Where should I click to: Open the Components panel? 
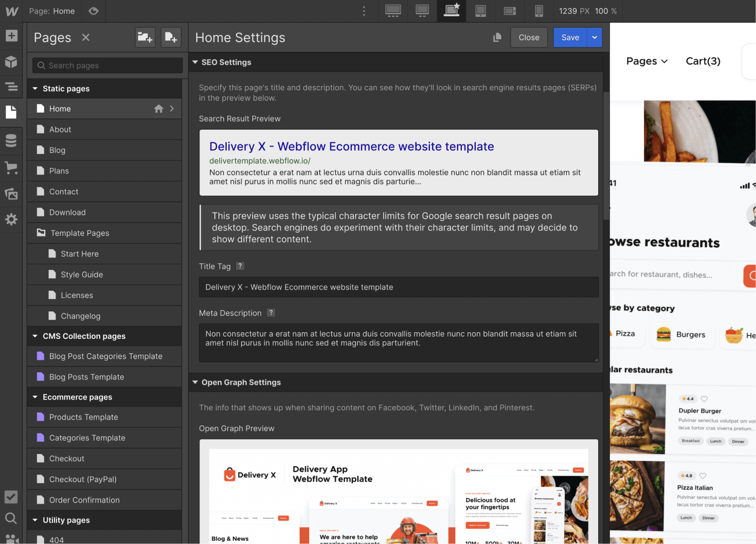11,62
